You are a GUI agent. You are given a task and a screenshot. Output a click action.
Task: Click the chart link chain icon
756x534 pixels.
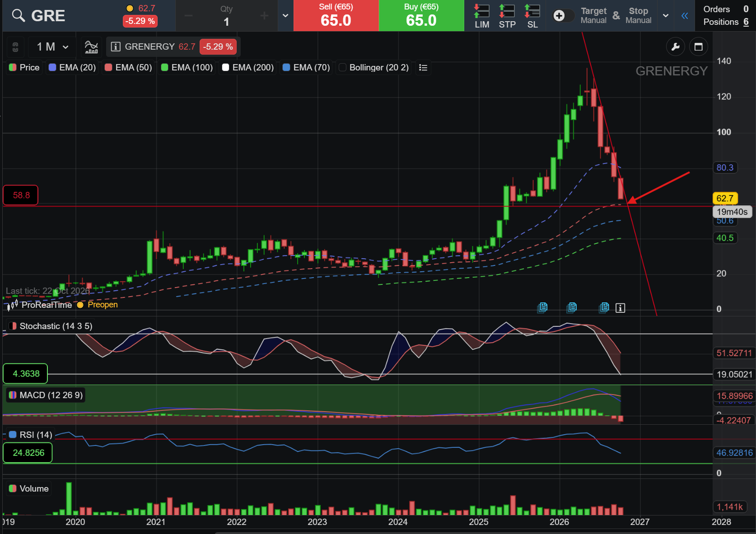pyautogui.click(x=15, y=47)
